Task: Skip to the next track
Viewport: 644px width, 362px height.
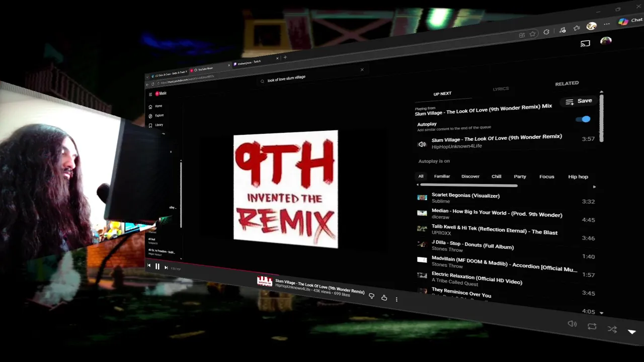Action: pyautogui.click(x=166, y=267)
